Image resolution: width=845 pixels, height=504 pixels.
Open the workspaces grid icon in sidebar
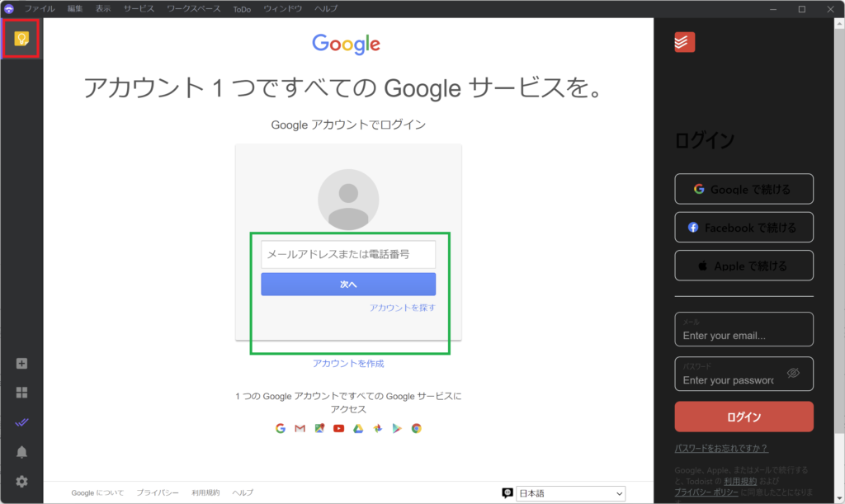click(x=21, y=393)
